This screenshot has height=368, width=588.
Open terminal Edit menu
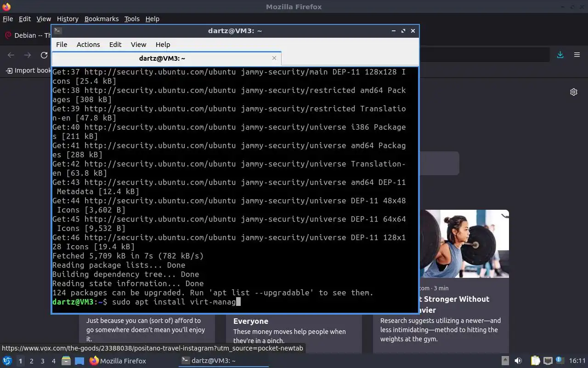point(115,45)
